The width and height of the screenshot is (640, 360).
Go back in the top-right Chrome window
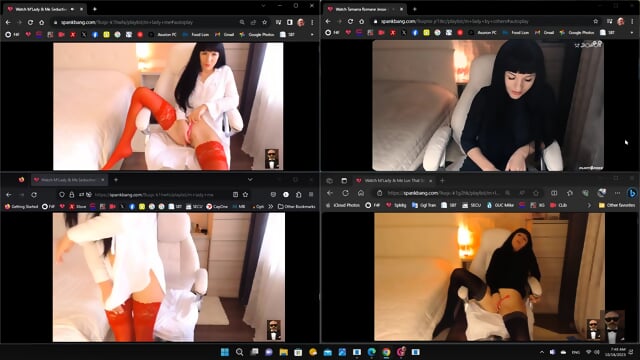tap(328, 21)
